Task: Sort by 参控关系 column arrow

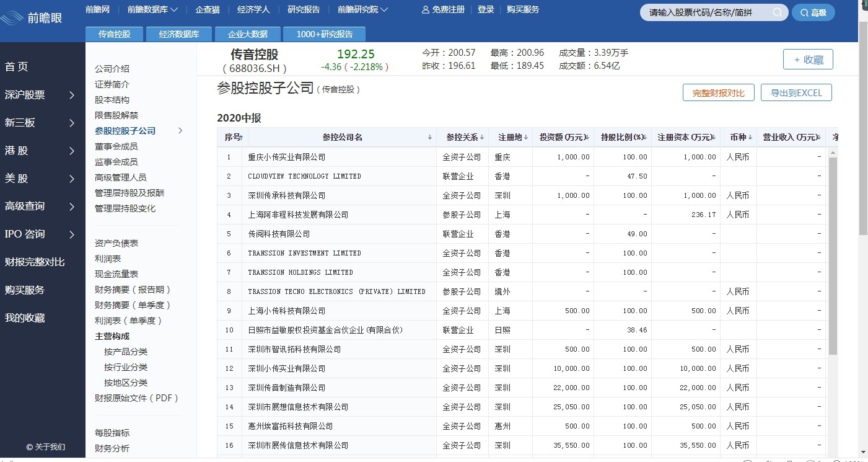Action: (x=483, y=137)
